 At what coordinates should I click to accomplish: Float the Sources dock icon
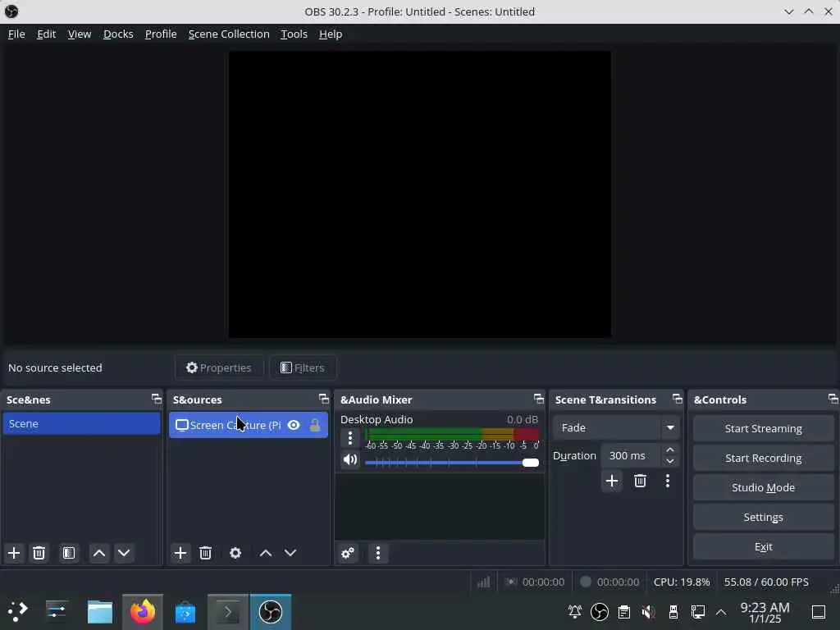pyautogui.click(x=323, y=399)
